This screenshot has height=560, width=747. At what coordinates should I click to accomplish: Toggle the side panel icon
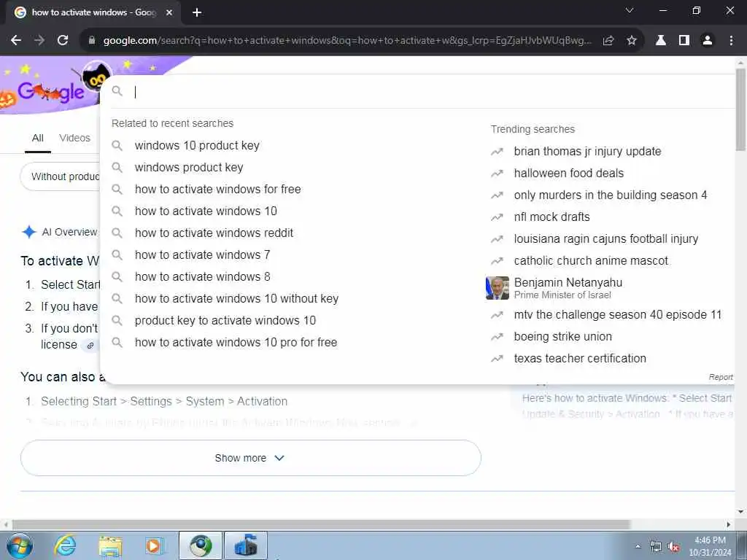tap(684, 41)
